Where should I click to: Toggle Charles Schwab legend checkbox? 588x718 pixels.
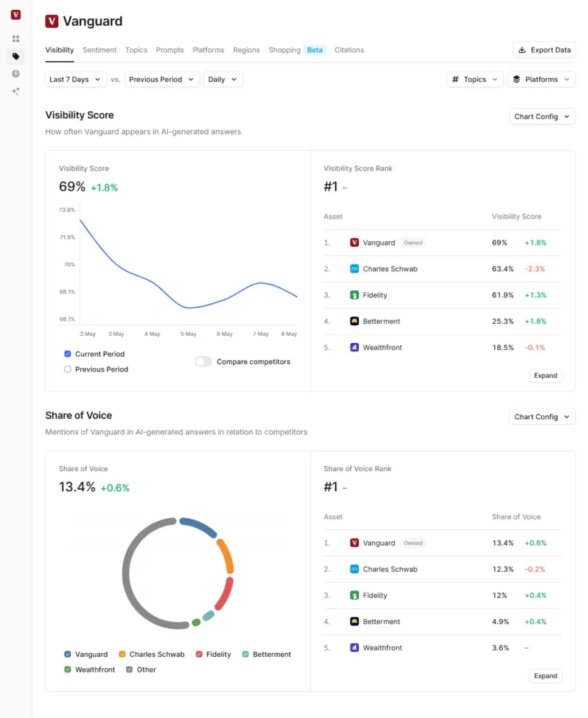click(122, 654)
